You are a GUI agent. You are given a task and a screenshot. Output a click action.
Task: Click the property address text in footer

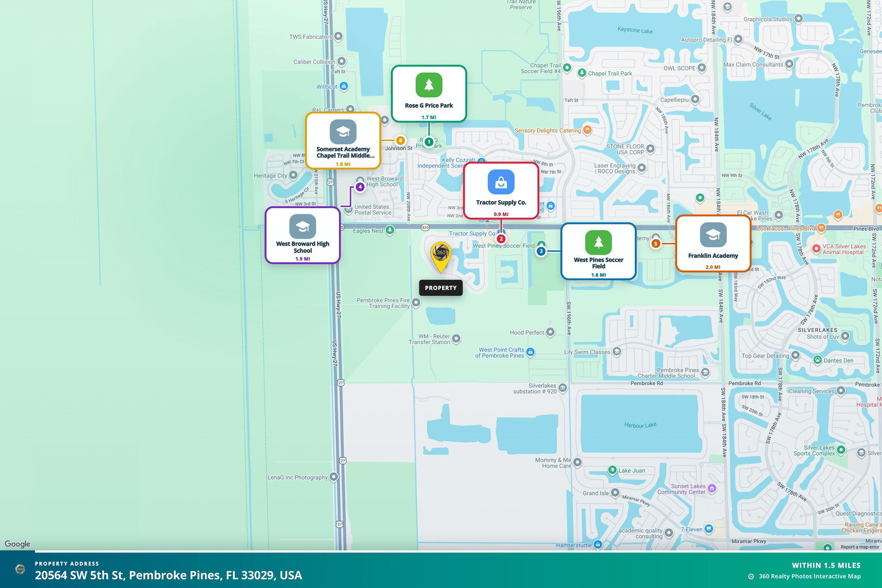click(168, 576)
